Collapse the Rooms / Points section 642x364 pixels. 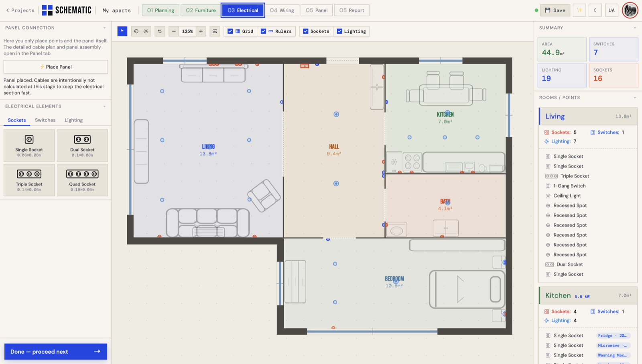635,98
